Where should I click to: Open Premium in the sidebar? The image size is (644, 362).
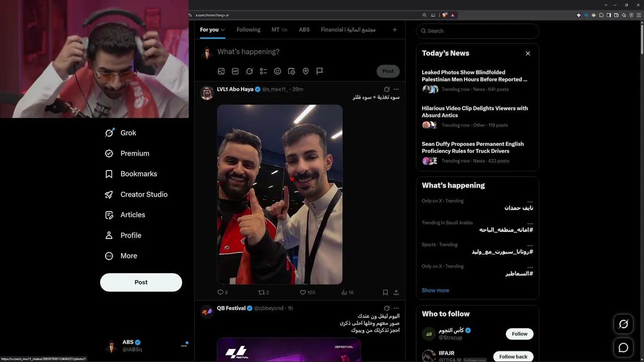[x=127, y=153]
